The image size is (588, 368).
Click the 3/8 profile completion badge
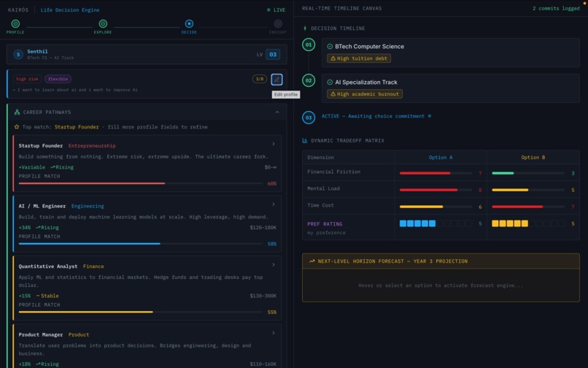[259, 79]
